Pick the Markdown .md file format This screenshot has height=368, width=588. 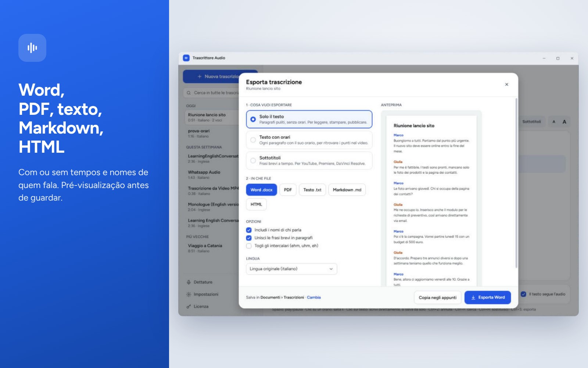347,190
